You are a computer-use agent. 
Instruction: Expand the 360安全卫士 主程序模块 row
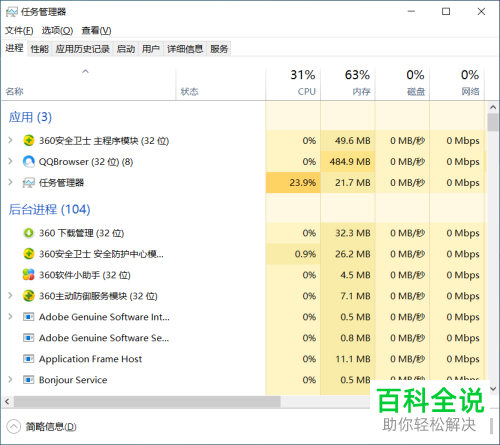10,140
